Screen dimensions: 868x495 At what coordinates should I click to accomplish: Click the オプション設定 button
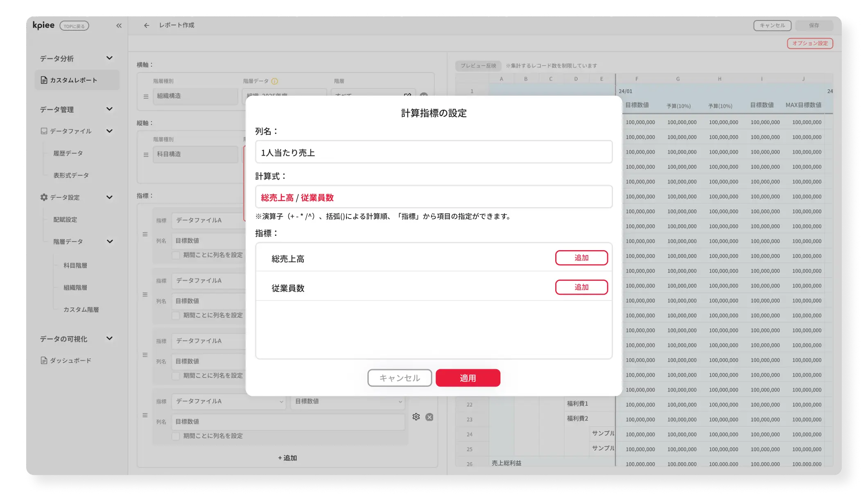click(809, 43)
